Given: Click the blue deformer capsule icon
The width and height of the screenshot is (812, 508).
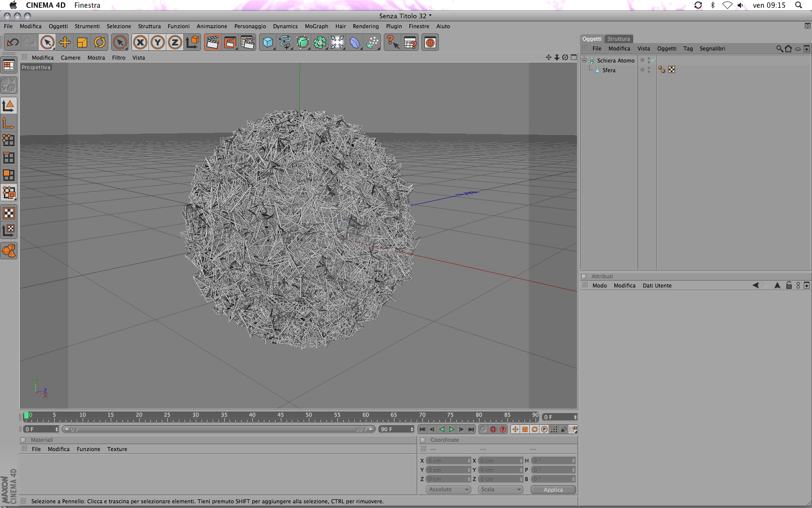Looking at the screenshot, I should click(355, 43).
